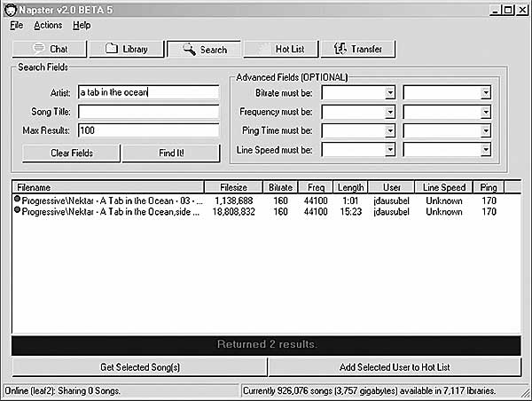Click user jdausubel in the 15:23 row
The image size is (532, 401).
(392, 212)
